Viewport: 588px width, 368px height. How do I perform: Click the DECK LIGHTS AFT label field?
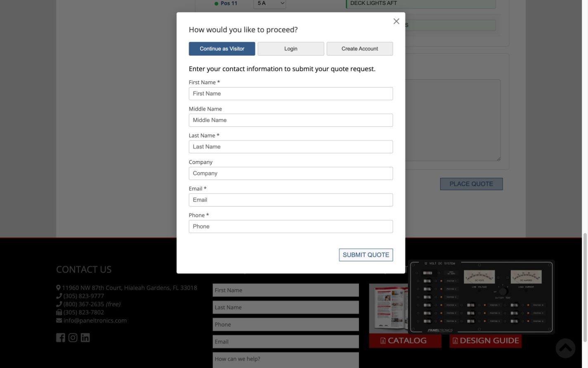coord(421,4)
